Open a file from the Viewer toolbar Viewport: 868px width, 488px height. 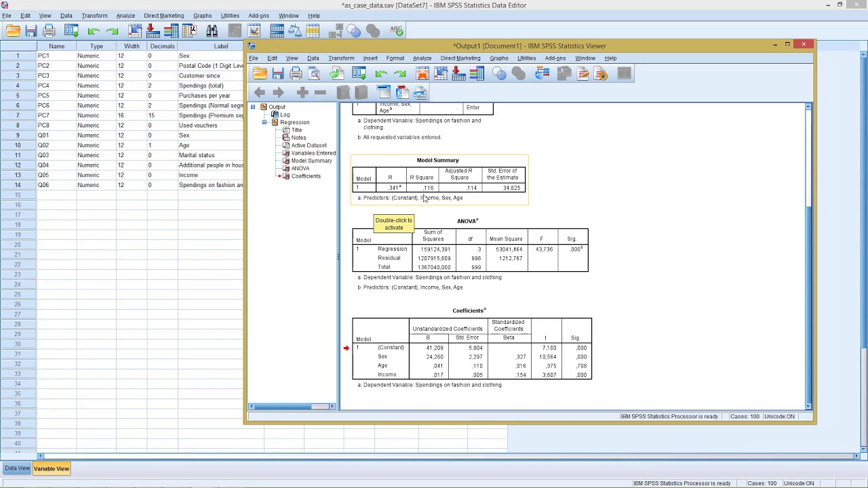pos(260,73)
